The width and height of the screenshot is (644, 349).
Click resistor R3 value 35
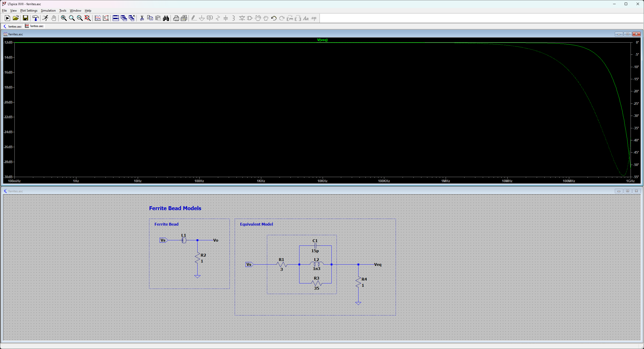click(316, 288)
